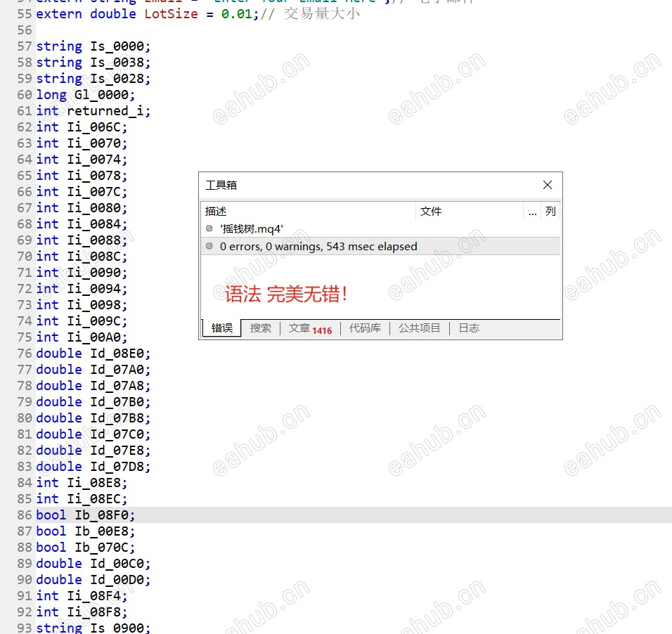
Task: Click 'Id_08E0' on line 76
Action: point(117,354)
